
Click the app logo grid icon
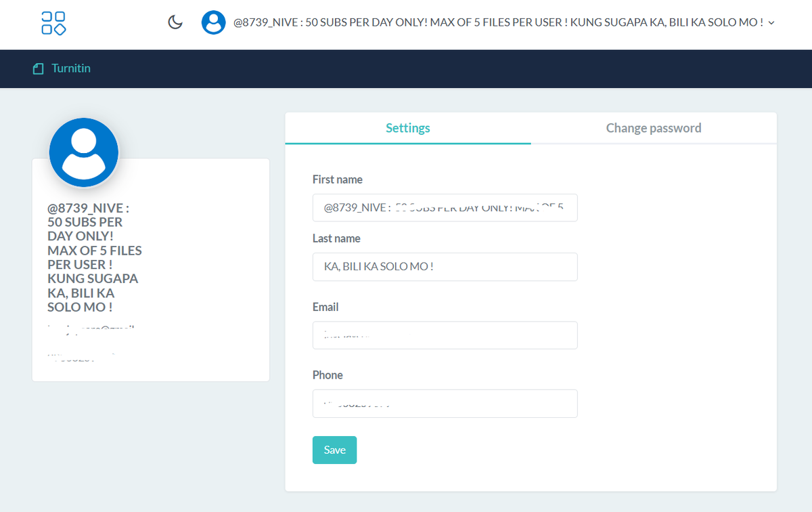tap(53, 23)
